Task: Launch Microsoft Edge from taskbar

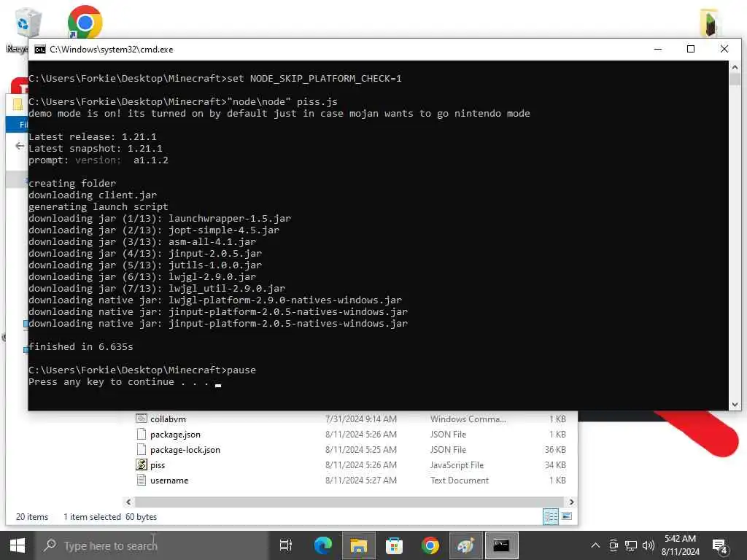Action: point(322,545)
